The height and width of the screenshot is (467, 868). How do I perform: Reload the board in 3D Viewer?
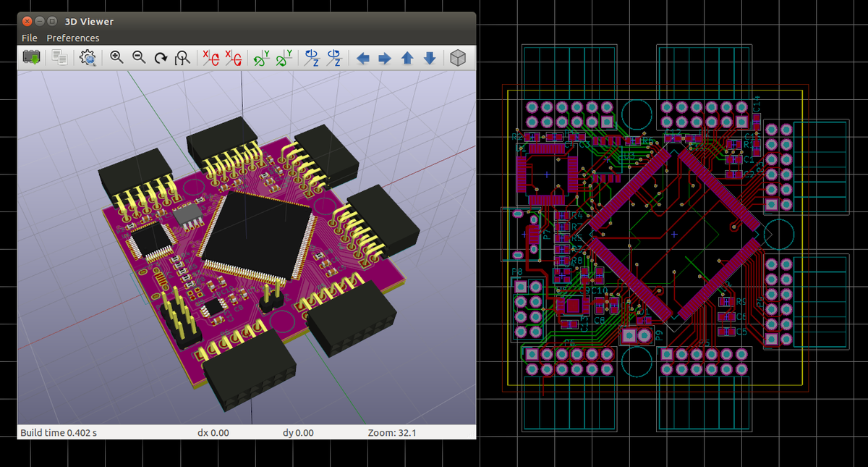(x=31, y=58)
